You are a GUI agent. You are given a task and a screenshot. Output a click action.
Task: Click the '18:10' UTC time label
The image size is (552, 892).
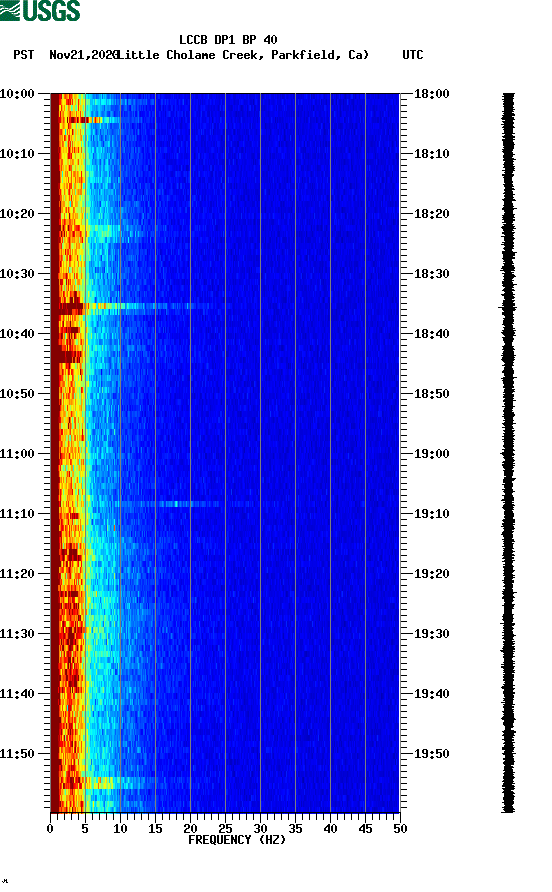tap(431, 154)
